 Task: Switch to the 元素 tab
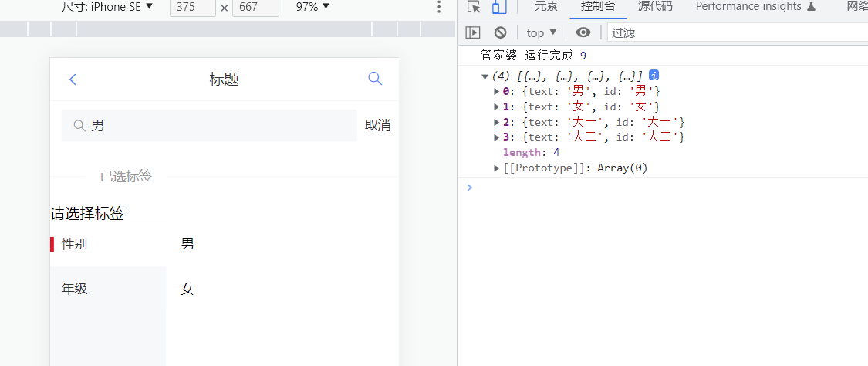point(546,7)
